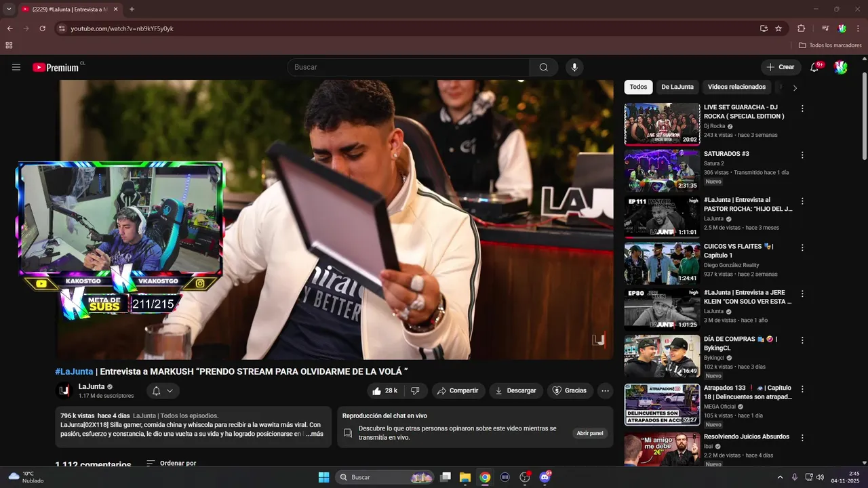Viewport: 868px width, 488px height.
Task: Open LaJunta channel avatar
Action: coord(64,390)
